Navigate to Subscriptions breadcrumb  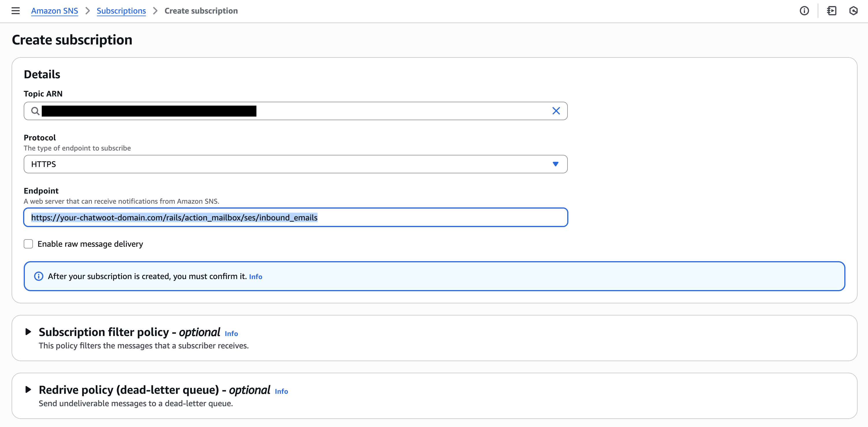click(x=121, y=10)
